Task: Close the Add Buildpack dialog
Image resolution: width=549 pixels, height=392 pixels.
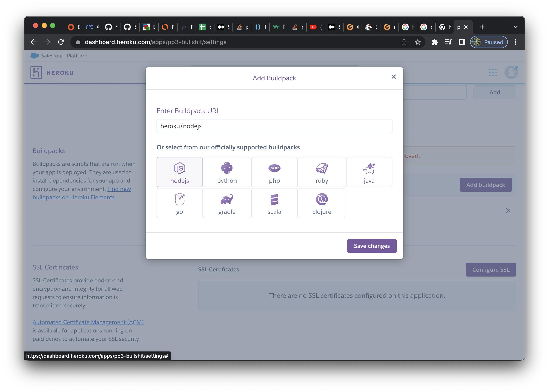Action: tap(393, 77)
